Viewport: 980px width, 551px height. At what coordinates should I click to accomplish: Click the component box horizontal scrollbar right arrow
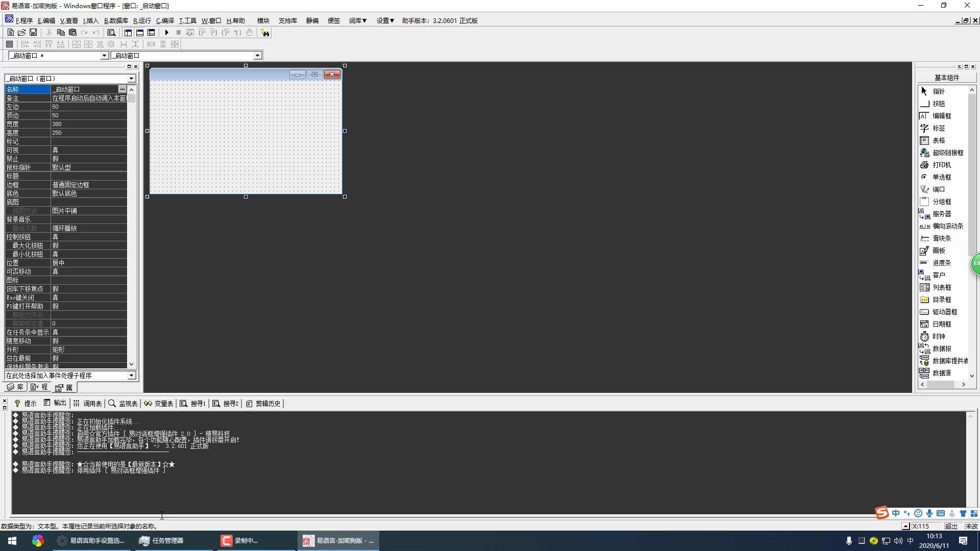click(963, 385)
